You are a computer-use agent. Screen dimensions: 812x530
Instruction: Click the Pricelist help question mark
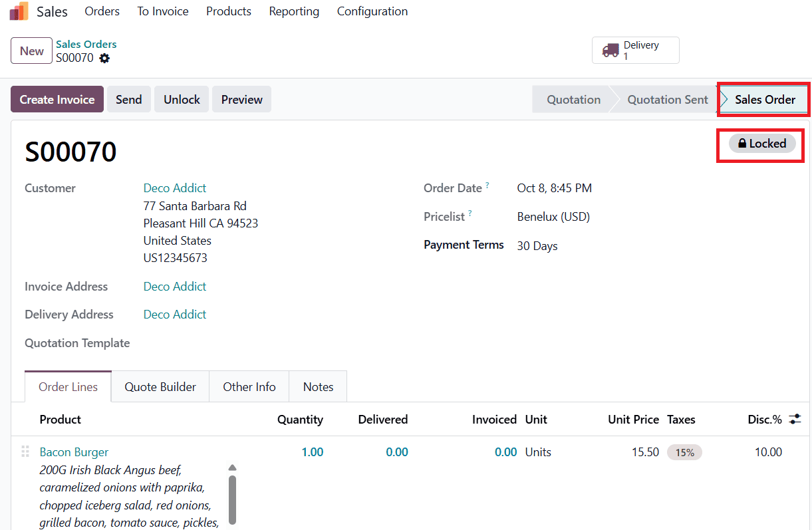coord(470,214)
